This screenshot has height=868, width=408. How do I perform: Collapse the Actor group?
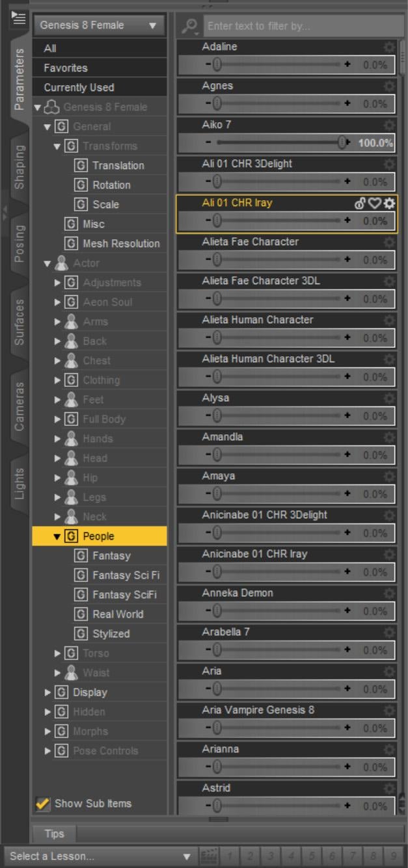click(47, 263)
